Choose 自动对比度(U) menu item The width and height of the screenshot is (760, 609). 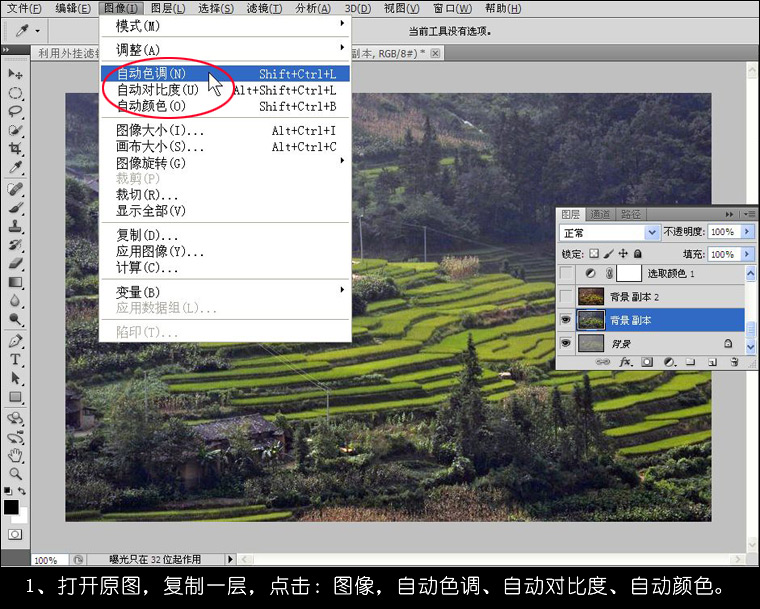pos(225,90)
